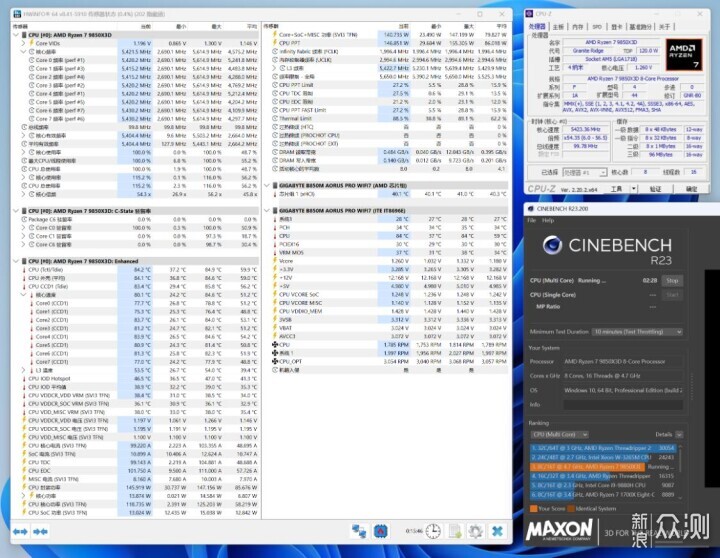Viewport: 720px width, 558px height.
Task: Click the 验证 (Validate) button in CPU-Z
Action: [655, 189]
